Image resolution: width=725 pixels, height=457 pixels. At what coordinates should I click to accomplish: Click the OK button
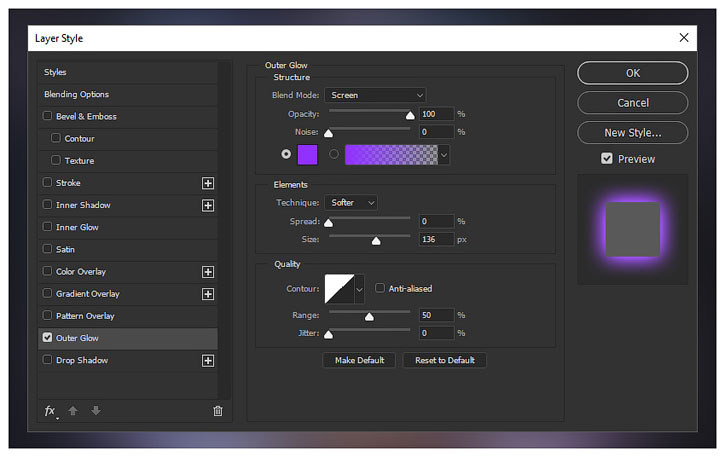pyautogui.click(x=633, y=73)
